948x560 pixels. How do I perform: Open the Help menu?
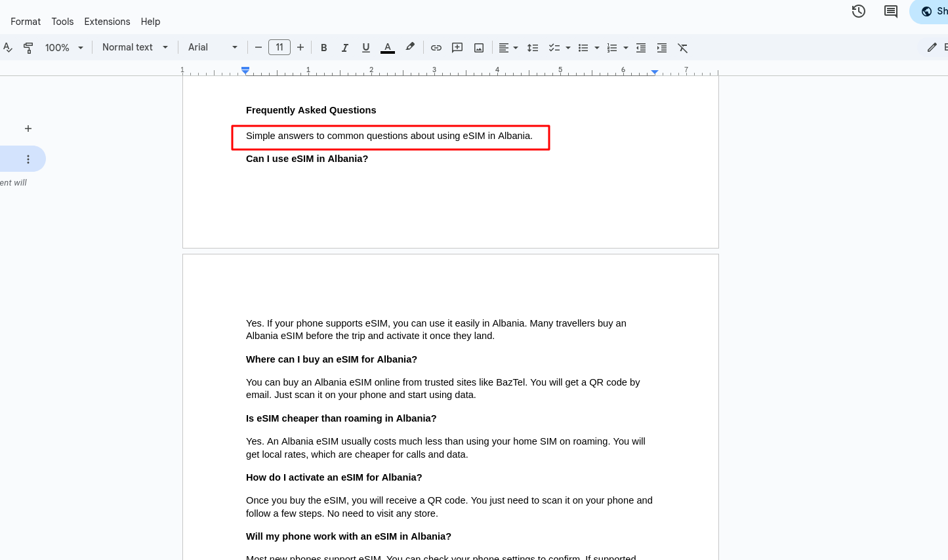point(150,22)
